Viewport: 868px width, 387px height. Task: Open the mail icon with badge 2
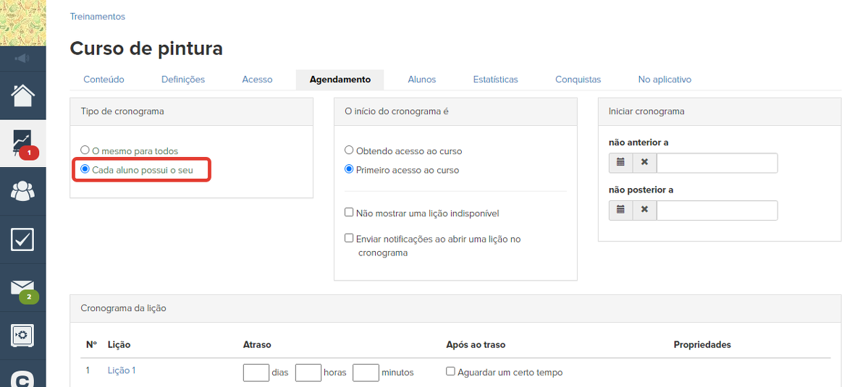pyautogui.click(x=22, y=288)
